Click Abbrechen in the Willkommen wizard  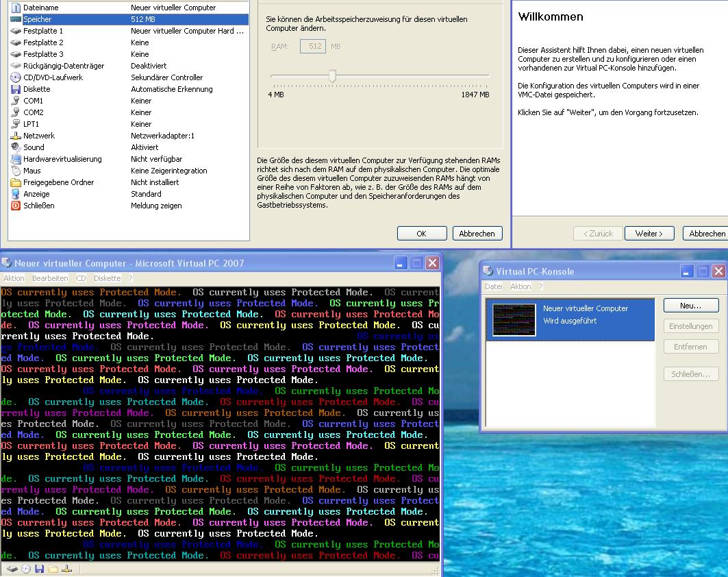(x=707, y=234)
